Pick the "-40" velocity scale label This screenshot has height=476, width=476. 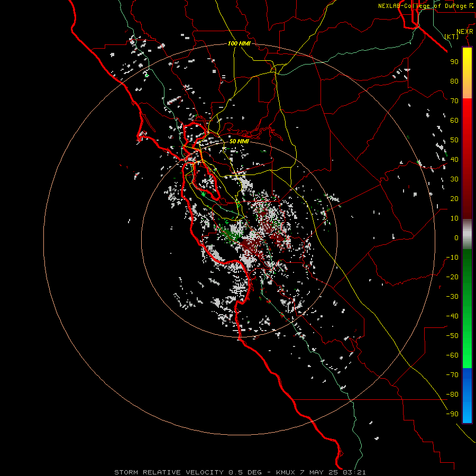tap(452, 316)
